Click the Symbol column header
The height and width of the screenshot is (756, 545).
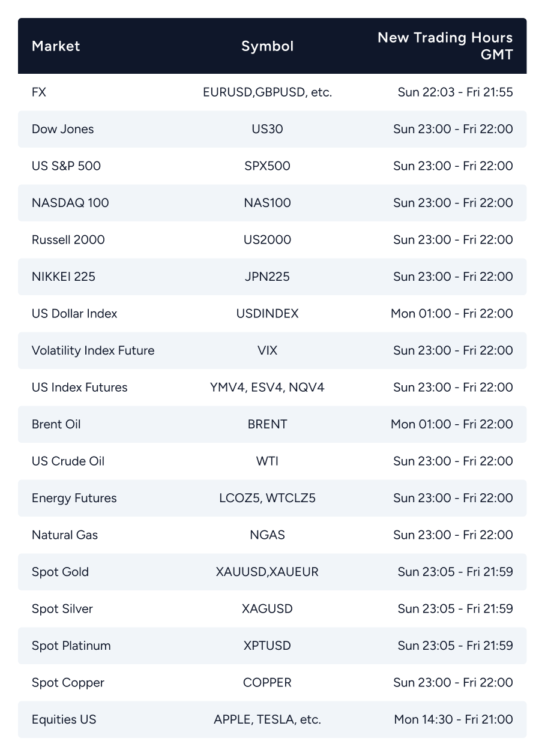267,46
